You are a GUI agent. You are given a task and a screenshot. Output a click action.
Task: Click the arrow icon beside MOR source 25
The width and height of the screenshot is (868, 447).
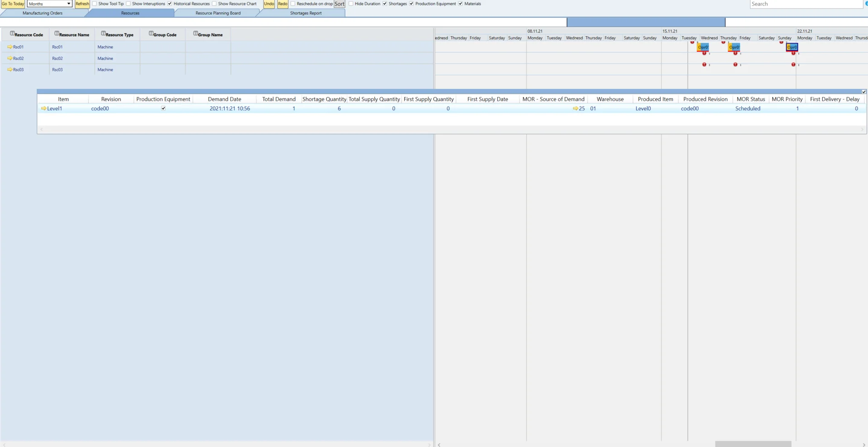575,108
